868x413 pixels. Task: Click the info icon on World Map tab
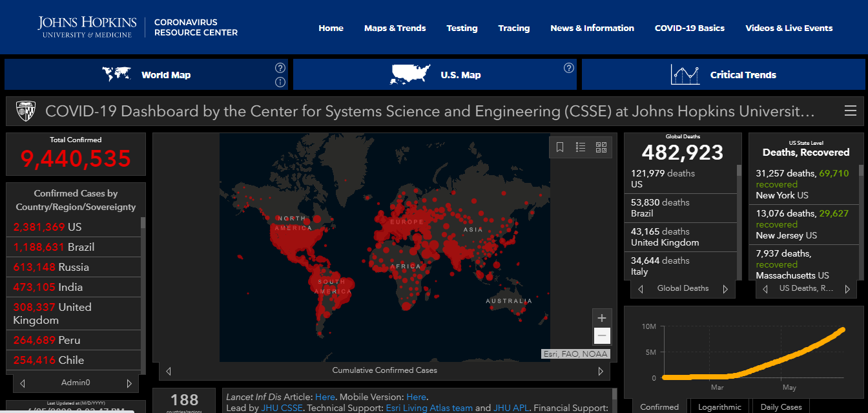click(280, 82)
